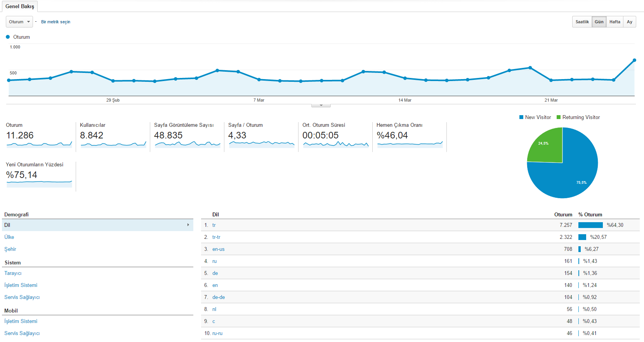Image resolution: width=644 pixels, height=342 pixels.
Task: Click the Oturum sparkline with 11.286
Action: [x=39, y=145]
